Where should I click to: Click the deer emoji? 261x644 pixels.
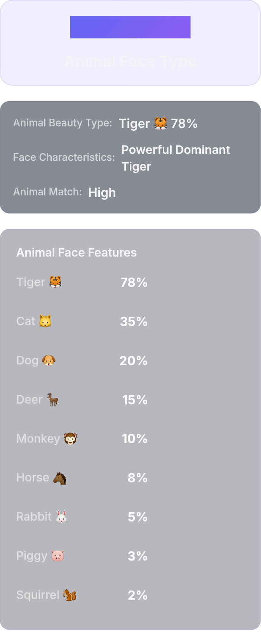(x=52, y=399)
